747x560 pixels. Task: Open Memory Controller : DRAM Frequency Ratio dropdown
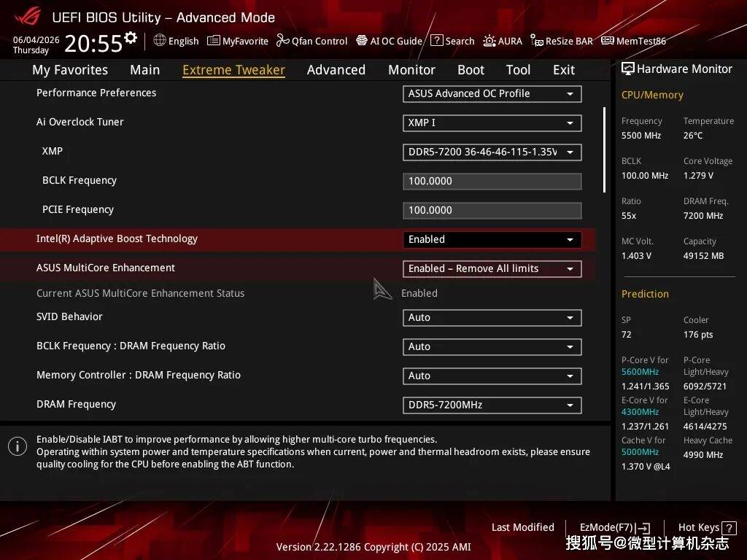(492, 376)
